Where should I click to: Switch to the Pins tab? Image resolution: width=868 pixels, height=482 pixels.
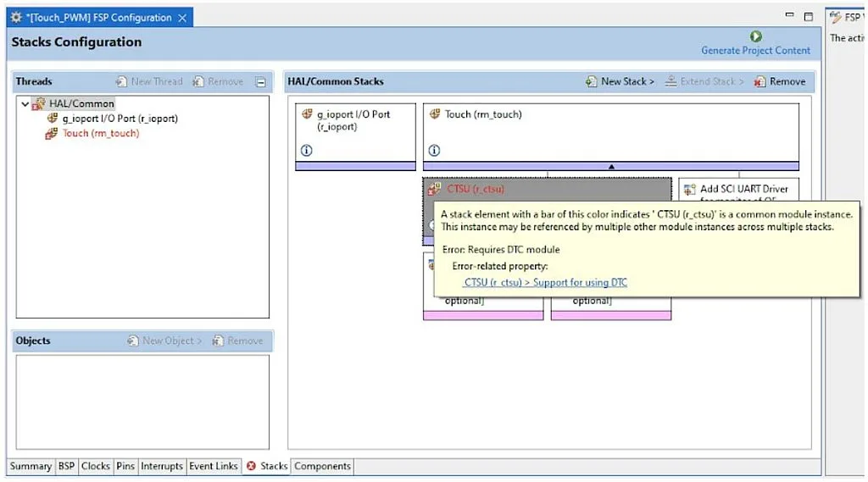[125, 466]
